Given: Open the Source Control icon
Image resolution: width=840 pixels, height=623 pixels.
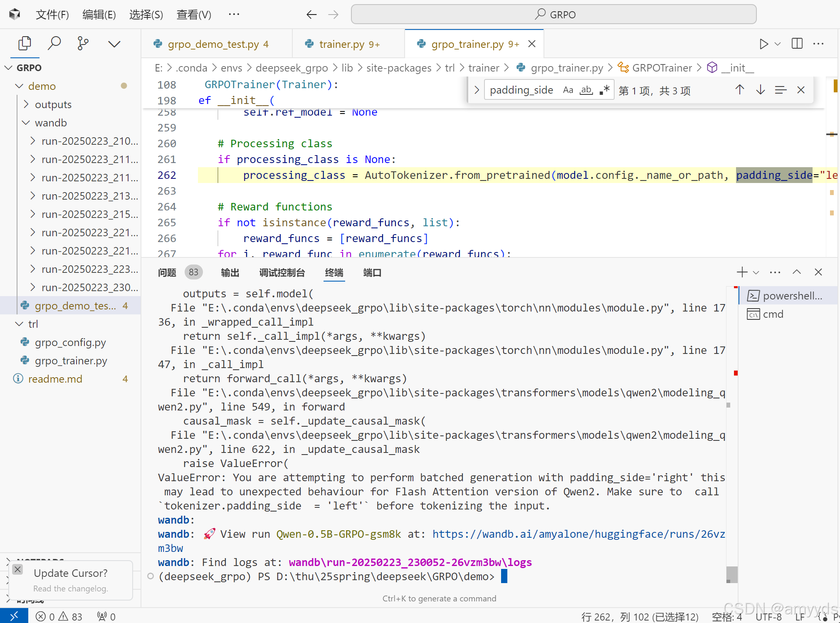Looking at the screenshot, I should tap(83, 43).
